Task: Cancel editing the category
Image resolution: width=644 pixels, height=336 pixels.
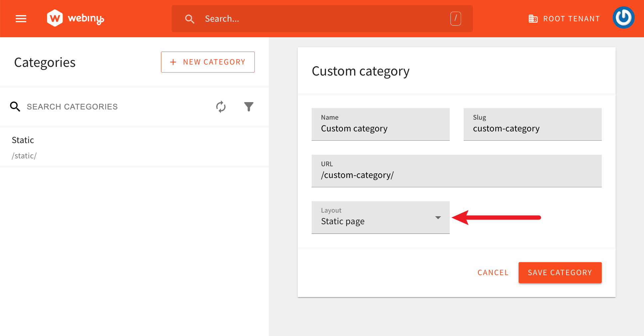Action: [493, 272]
